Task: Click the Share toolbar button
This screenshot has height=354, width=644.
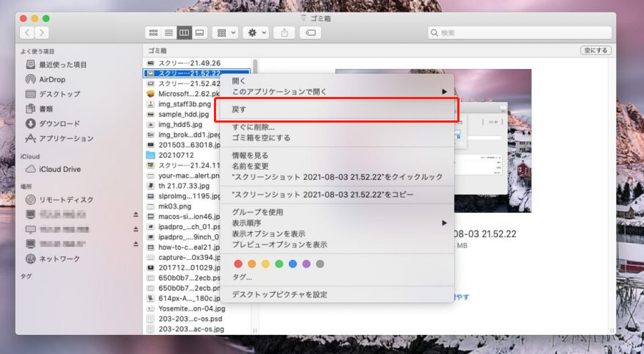Action: coord(285,33)
